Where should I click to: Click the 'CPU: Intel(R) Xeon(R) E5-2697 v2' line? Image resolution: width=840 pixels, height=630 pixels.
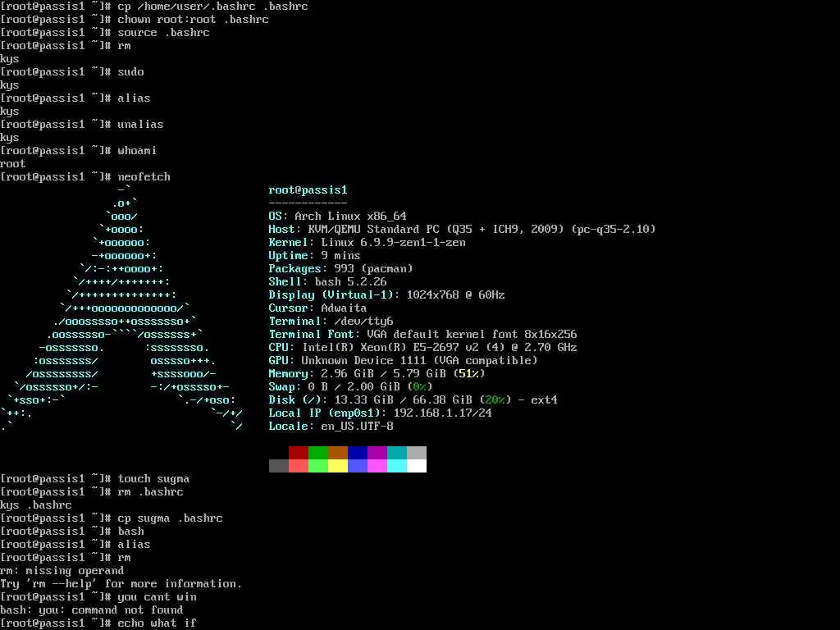423,348
